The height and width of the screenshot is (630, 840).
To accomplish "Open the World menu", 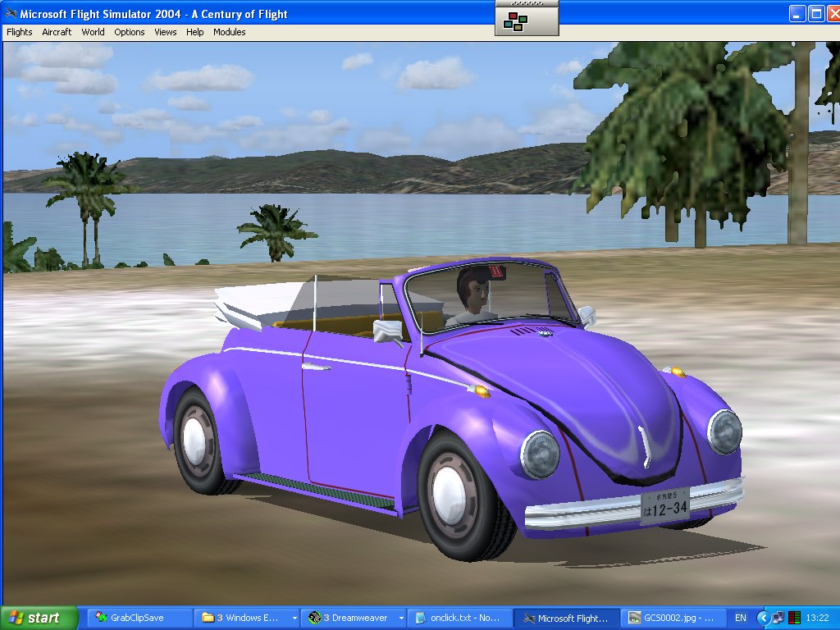I will coord(94,32).
